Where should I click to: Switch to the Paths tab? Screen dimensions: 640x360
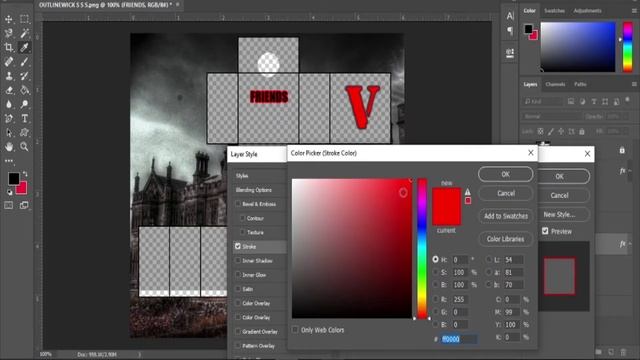pyautogui.click(x=580, y=84)
